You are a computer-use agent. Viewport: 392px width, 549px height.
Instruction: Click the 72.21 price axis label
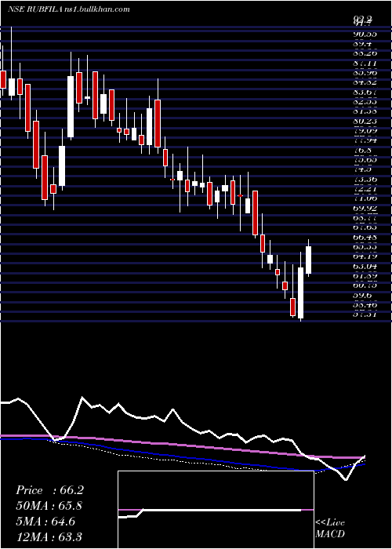tap(364, 189)
